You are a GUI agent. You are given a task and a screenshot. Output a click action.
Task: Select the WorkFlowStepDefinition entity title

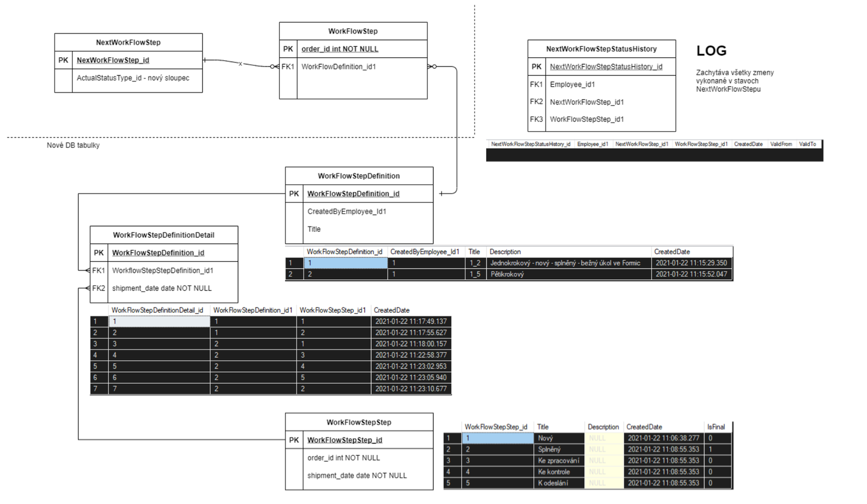pos(359,176)
